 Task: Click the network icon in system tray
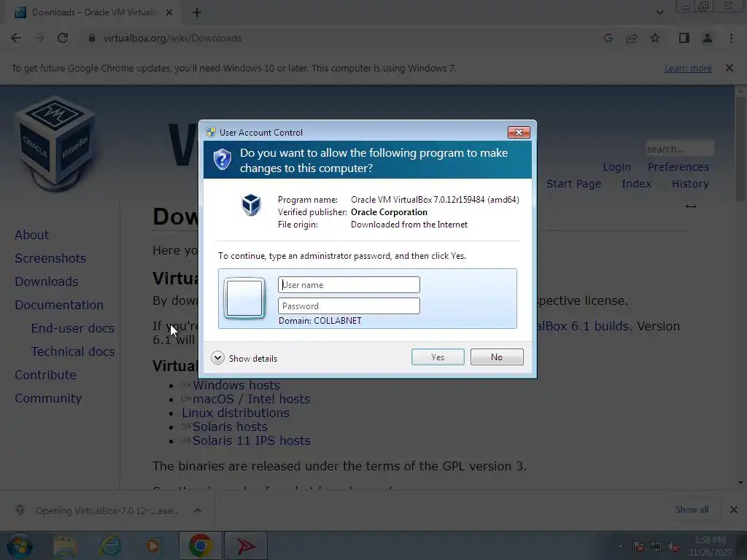tap(656, 547)
